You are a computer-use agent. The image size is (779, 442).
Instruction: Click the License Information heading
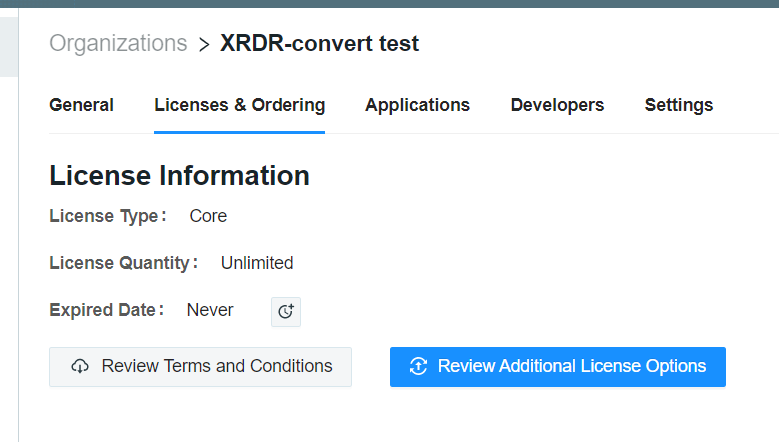[179, 176]
